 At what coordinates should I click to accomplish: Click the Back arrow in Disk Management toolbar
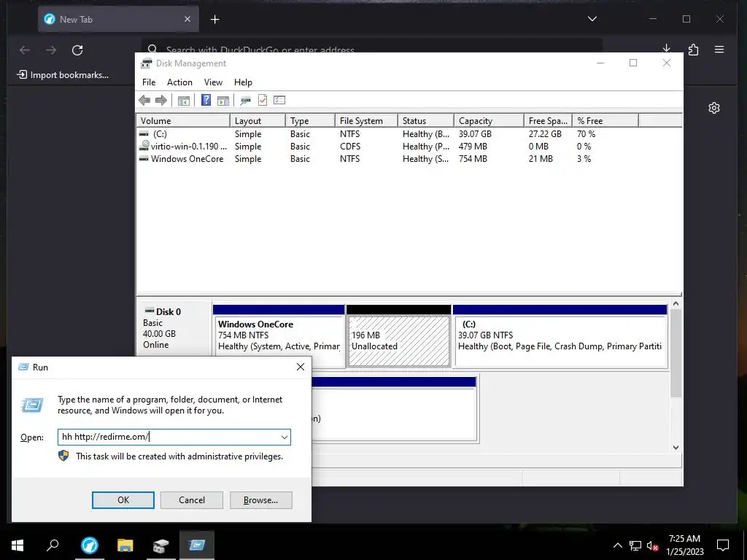(144, 101)
